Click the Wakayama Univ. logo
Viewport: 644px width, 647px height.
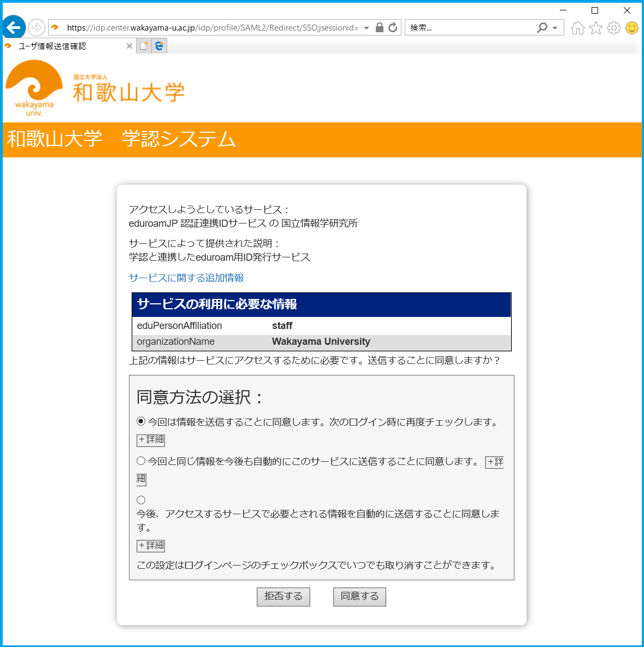click(x=34, y=89)
